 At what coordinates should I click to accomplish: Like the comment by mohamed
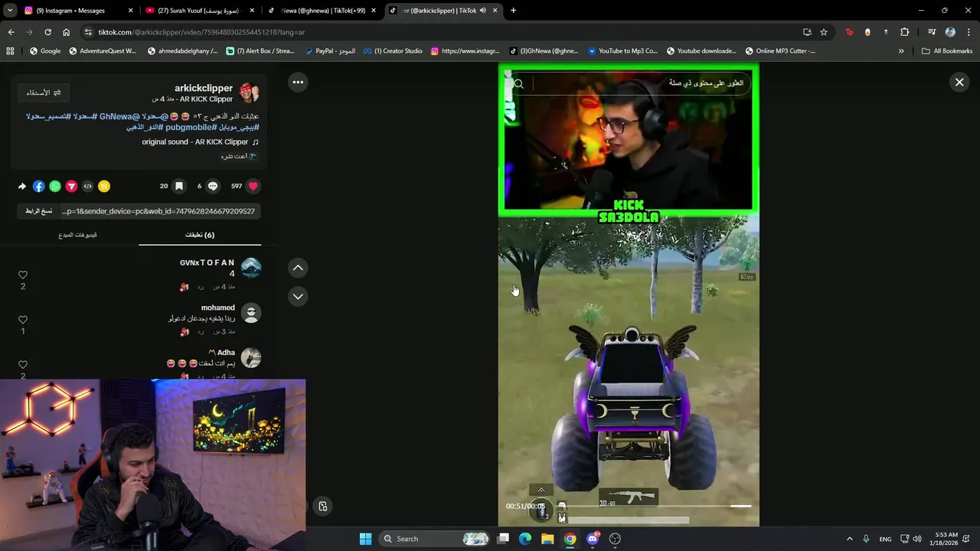pos(23,320)
